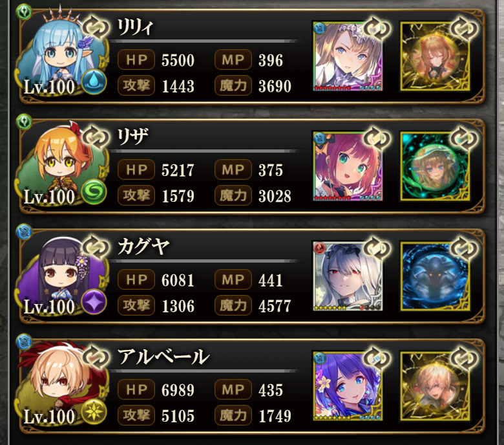The width and height of the screenshot is (504, 445).
Task: Click the green badge above リザ's portrait
Action: [x=24, y=122]
